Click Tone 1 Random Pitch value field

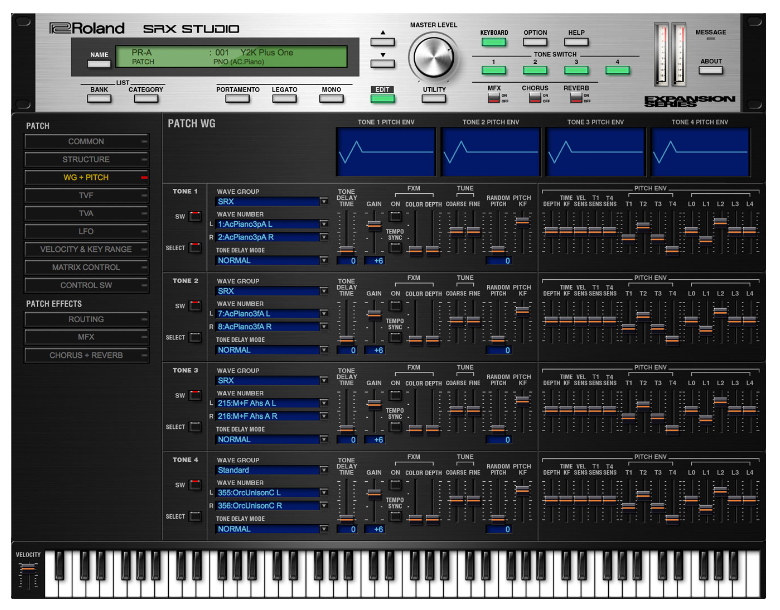pyautogui.click(x=498, y=261)
